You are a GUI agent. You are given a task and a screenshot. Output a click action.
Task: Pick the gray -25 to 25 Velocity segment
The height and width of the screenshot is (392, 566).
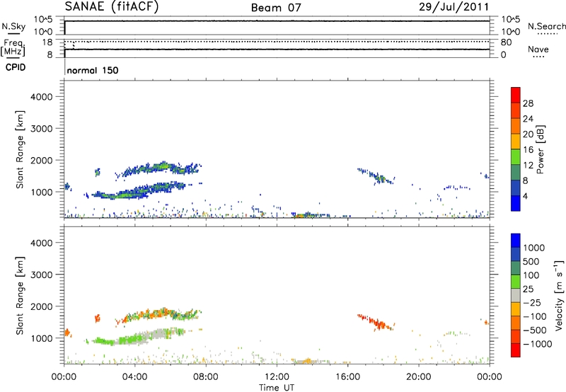pos(516,295)
